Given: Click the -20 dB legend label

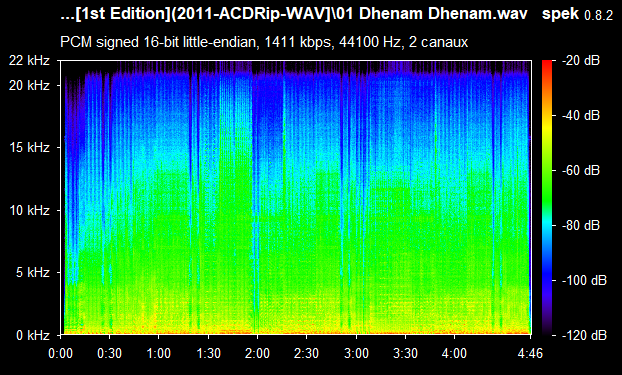Looking at the screenshot, I should click(x=581, y=61).
